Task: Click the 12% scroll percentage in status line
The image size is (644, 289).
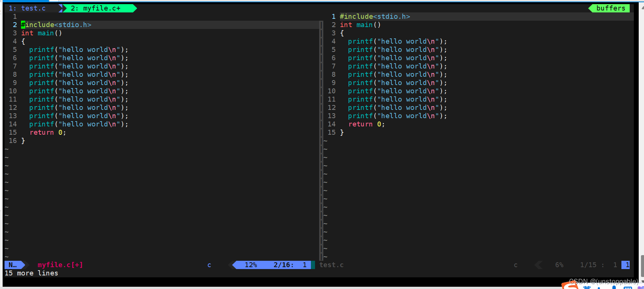Action: pos(251,265)
